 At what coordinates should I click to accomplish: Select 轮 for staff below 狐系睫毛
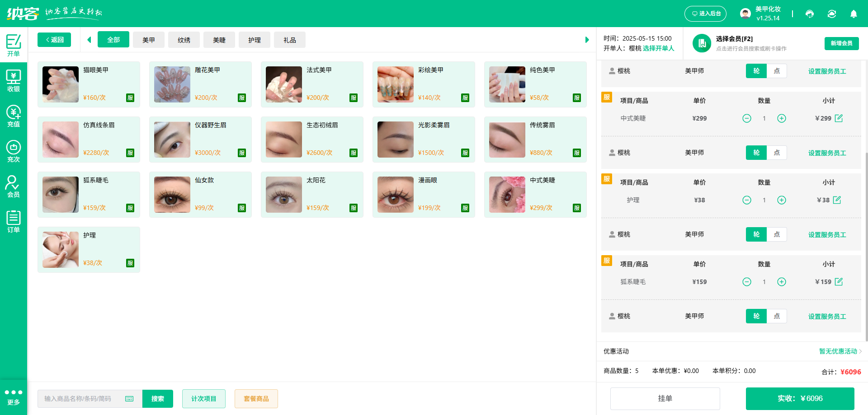[x=756, y=316]
